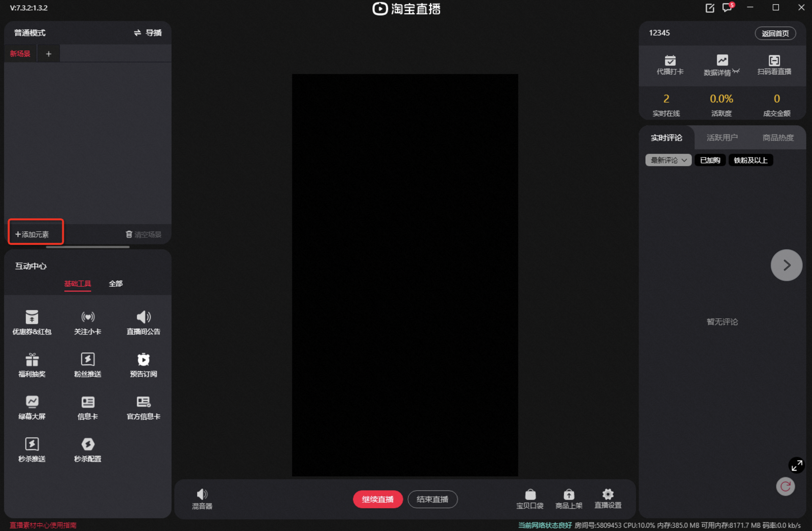
Task: Launch the 福利抽奖 lottery tool
Action: coord(32,365)
